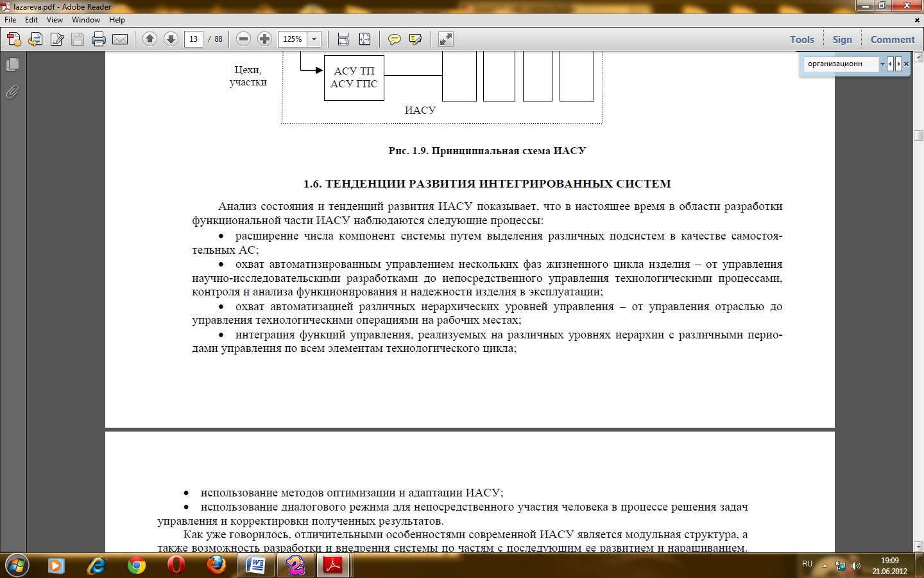The height and width of the screenshot is (578, 924).
Task: Click the vertical scrollbar down arrow
Action: click(x=918, y=547)
